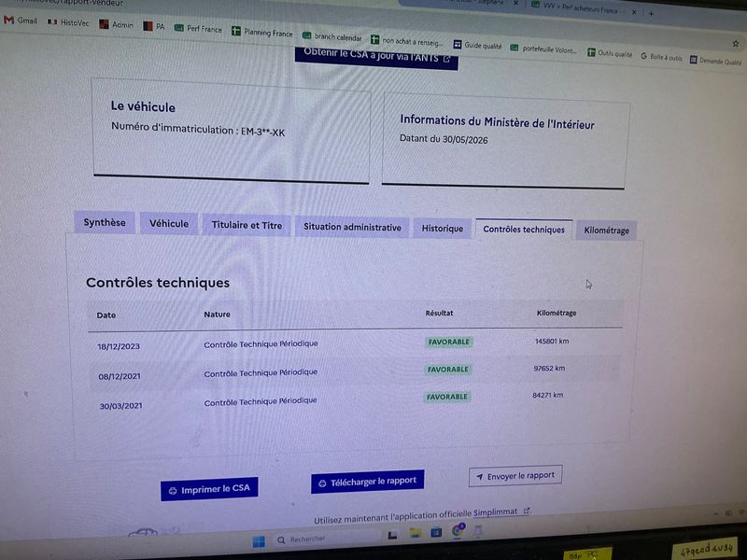747x560 pixels.
Task: Open File Explorer from the taskbar
Action: click(415, 533)
